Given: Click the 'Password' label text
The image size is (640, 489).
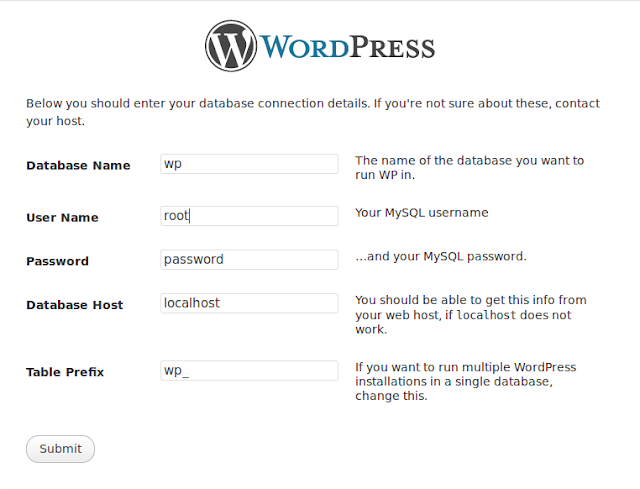Looking at the screenshot, I should pyautogui.click(x=58, y=261).
